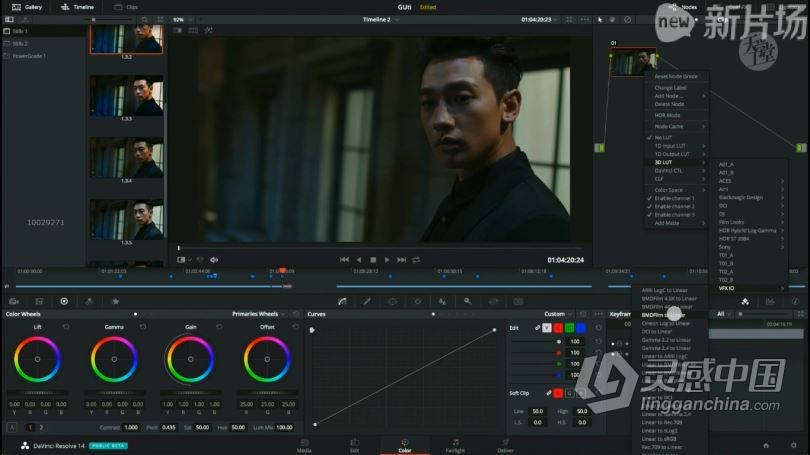Open the Motion Effects star icon
Screen dimensions: 810x455
point(115,302)
